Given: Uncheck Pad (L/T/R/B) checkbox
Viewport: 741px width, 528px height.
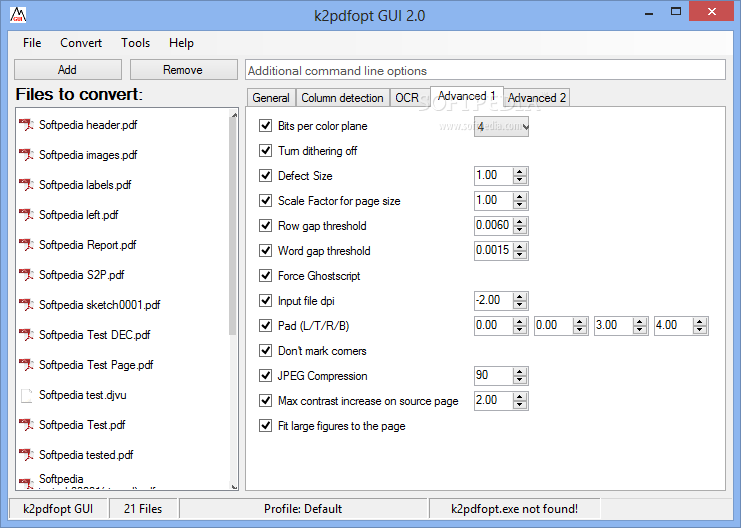Looking at the screenshot, I should click(266, 326).
